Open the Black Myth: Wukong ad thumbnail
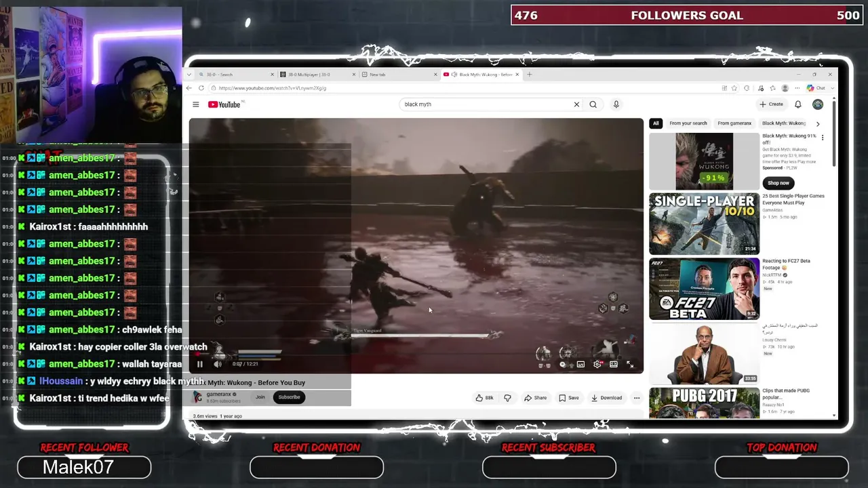 [705, 161]
